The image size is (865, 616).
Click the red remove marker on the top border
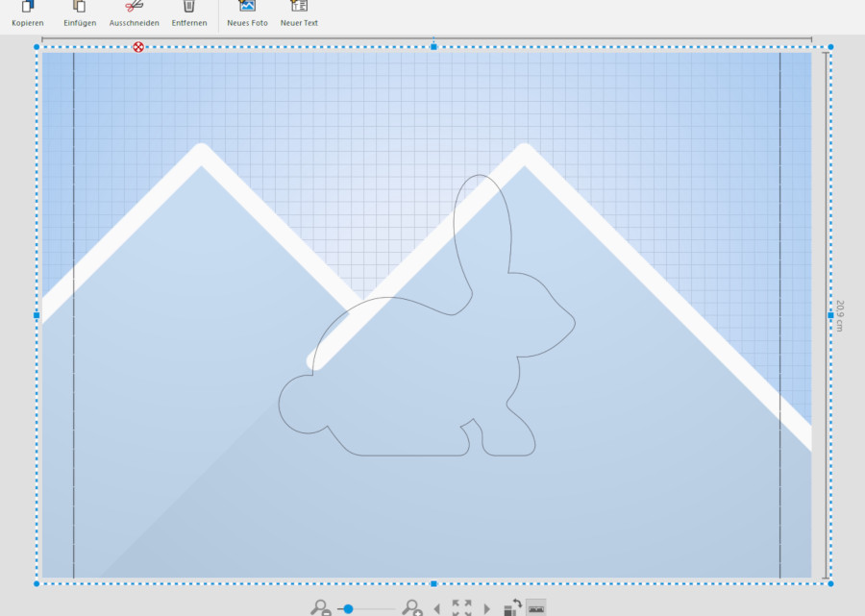[x=138, y=47]
